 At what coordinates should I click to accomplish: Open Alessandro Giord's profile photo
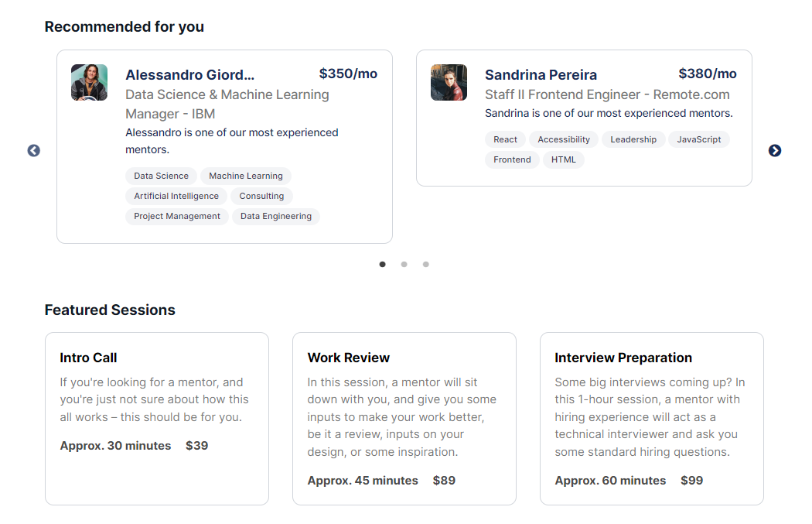tap(89, 82)
